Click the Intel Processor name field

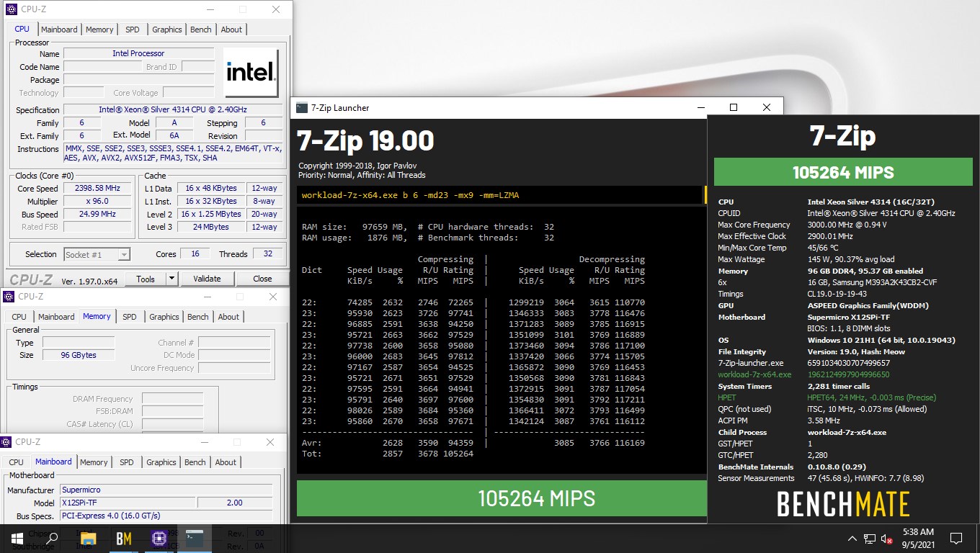coord(138,53)
